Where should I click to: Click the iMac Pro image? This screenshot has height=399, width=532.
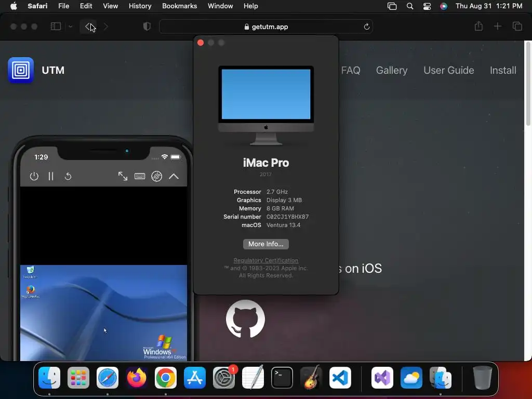265,105
